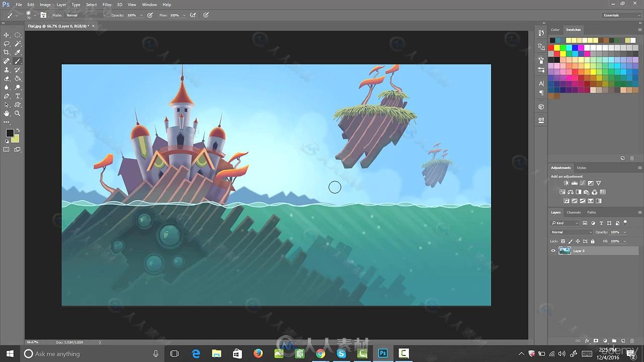Viewport: 644px width, 362px height.
Task: Open the Essentials workspace dropdown
Action: point(621,15)
